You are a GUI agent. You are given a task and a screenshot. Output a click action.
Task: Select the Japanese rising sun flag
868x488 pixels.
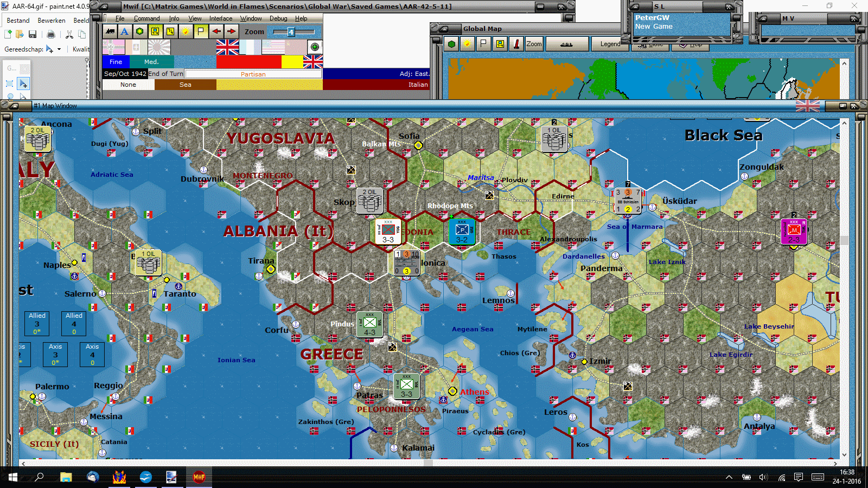coord(159,47)
